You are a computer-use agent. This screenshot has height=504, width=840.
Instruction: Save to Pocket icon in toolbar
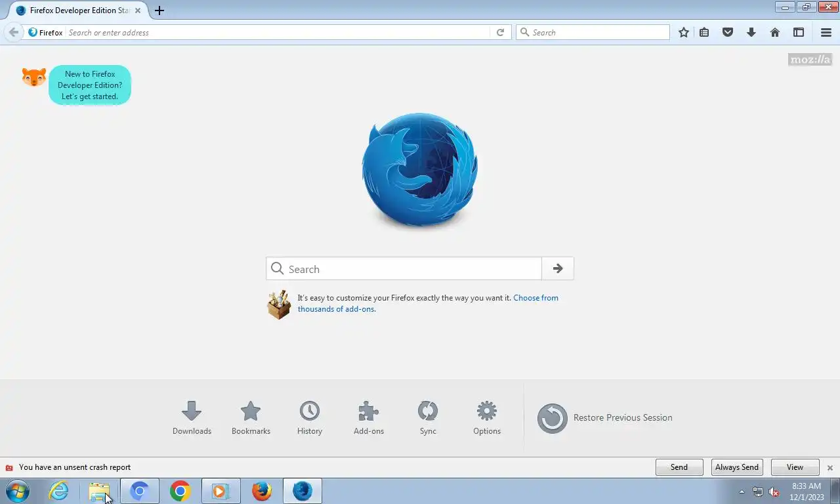(728, 32)
